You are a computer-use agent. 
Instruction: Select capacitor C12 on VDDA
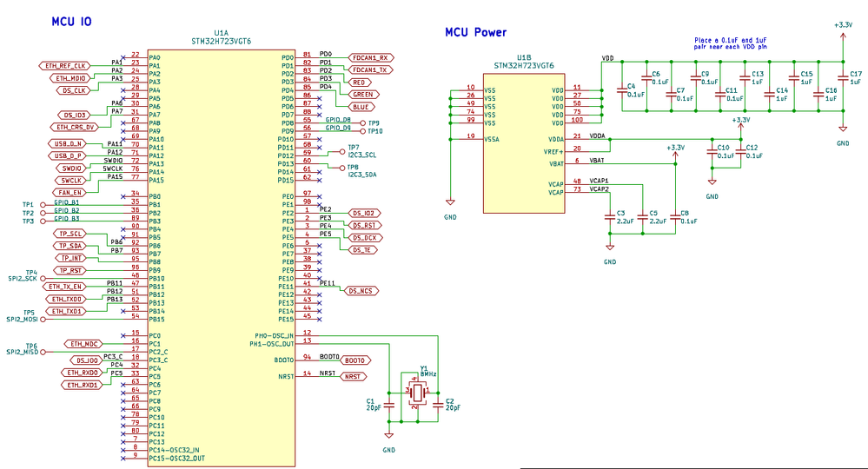[741, 152]
